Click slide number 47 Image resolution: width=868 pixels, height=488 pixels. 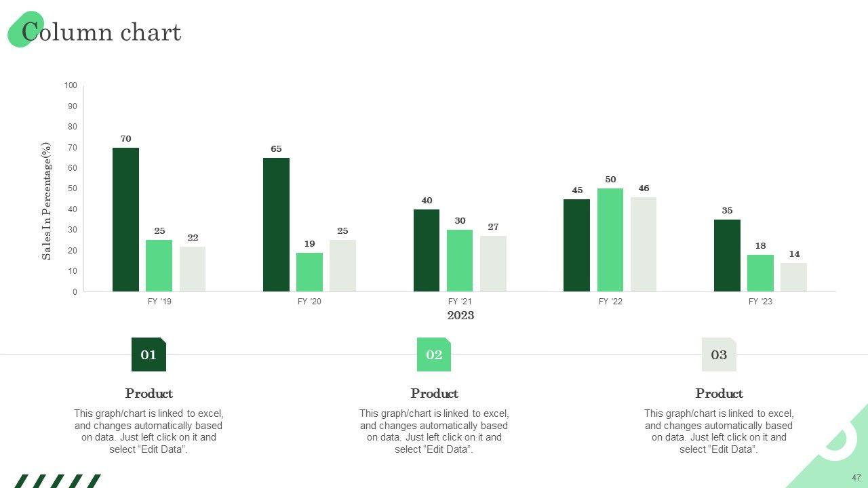pos(856,478)
